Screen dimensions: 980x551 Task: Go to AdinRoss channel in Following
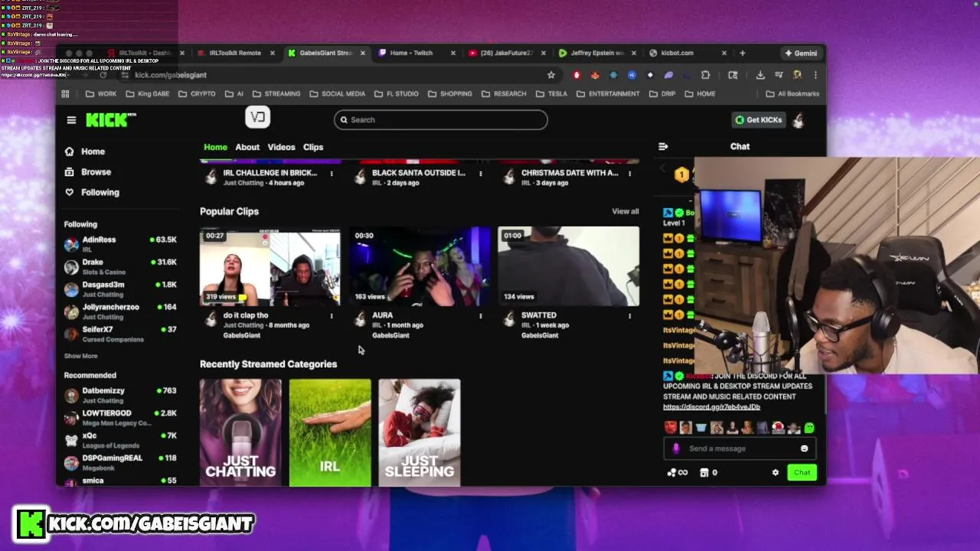pos(120,243)
